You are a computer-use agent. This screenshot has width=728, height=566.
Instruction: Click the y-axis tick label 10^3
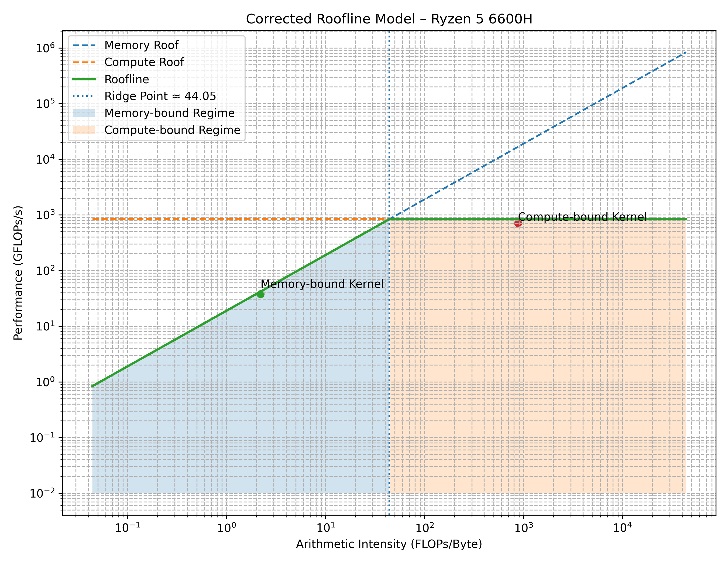(45, 215)
